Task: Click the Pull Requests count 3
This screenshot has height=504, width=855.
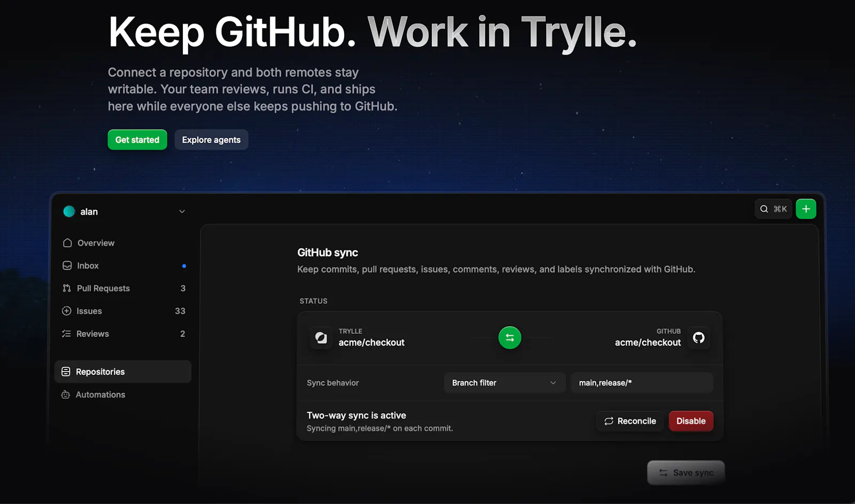Action: coord(183,288)
